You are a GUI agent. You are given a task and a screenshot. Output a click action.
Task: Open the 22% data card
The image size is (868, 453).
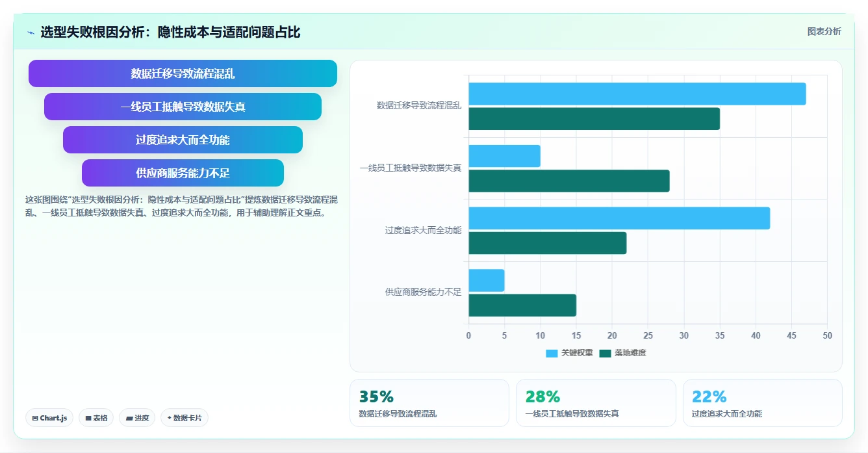[763, 403]
